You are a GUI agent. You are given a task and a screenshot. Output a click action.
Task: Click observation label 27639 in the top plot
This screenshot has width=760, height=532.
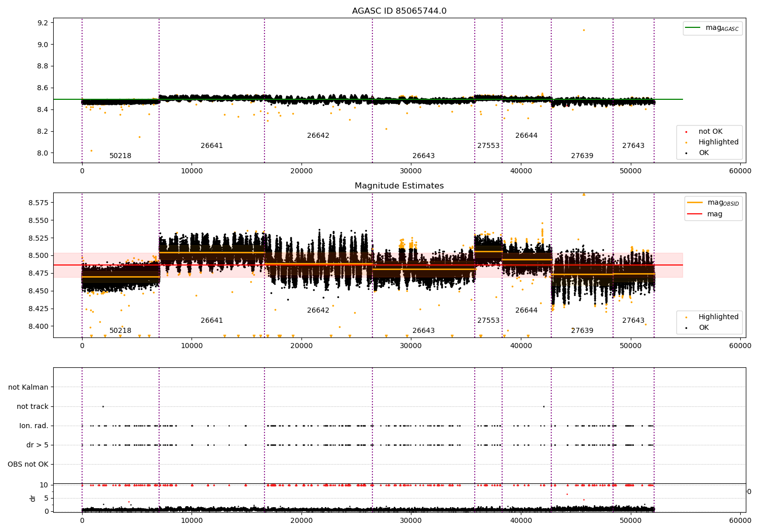click(582, 156)
